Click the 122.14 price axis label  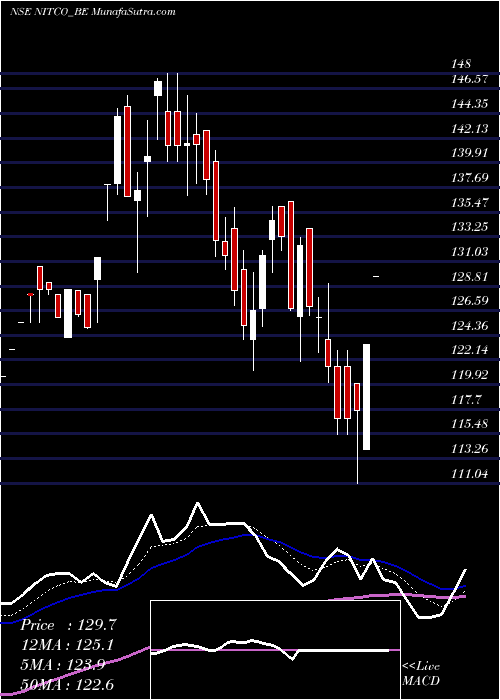470,350
